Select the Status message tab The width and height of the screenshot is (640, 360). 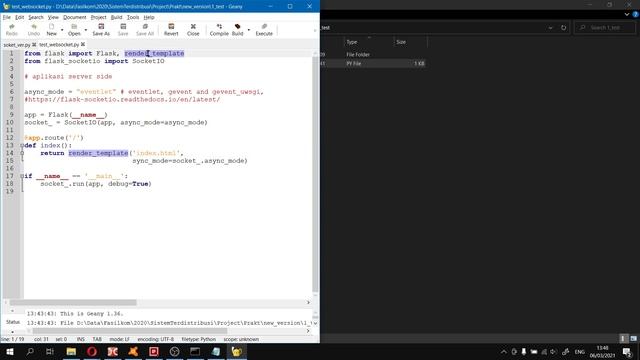pyautogui.click(x=13, y=322)
